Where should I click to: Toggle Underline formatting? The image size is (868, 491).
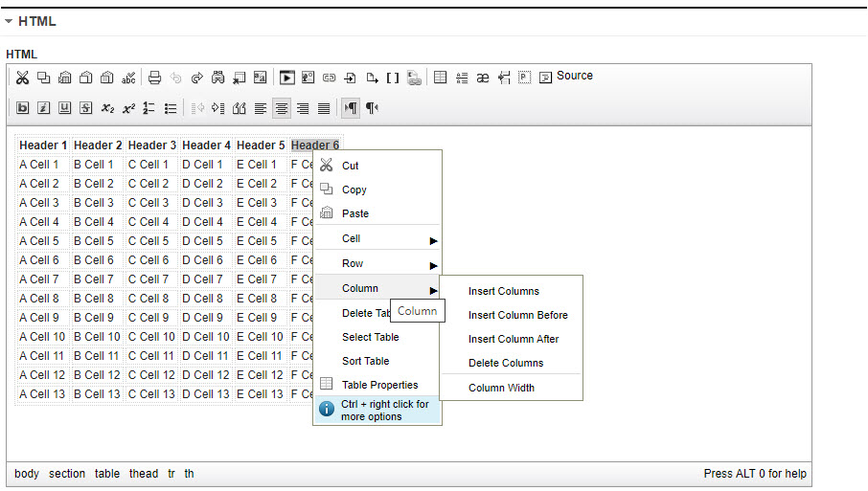(x=65, y=108)
